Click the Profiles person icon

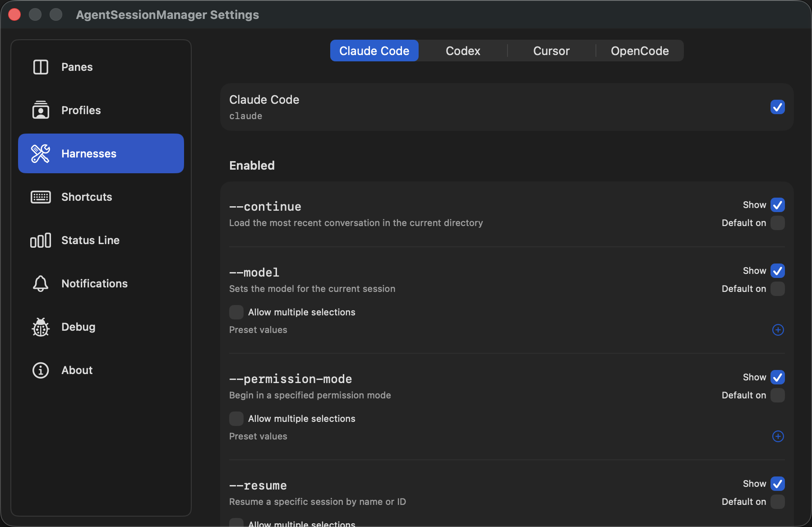click(x=41, y=110)
